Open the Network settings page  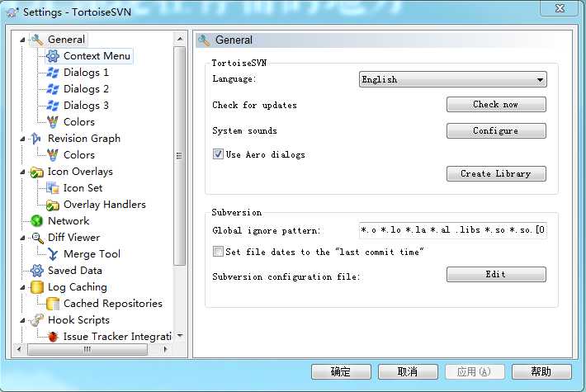click(x=69, y=221)
